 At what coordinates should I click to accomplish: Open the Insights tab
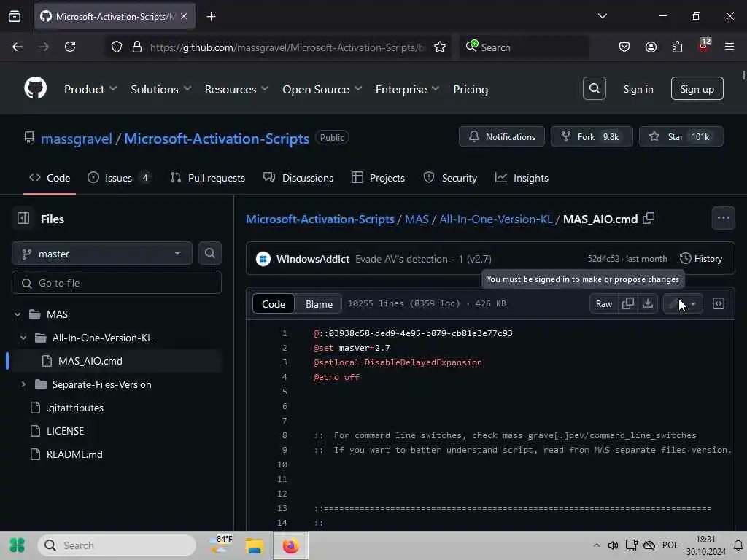[x=522, y=178]
